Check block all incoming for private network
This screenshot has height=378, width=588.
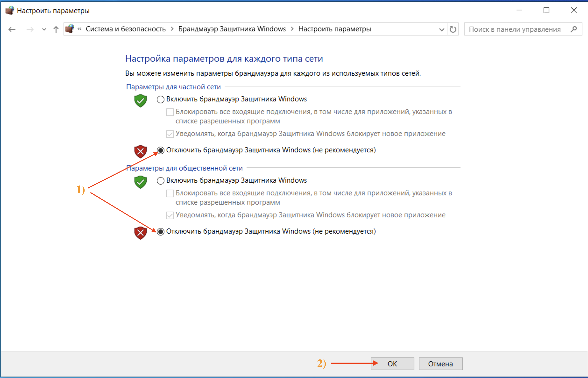[170, 112]
